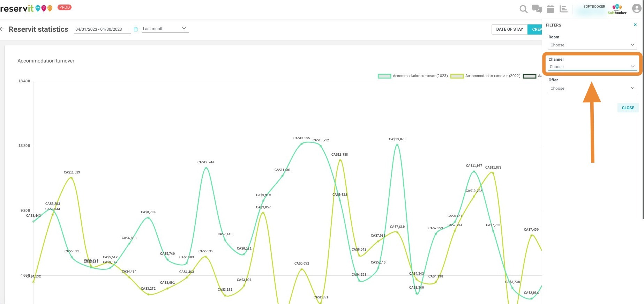This screenshot has width=644, height=304.
Task: Click the Accommodation turnover chart title
Action: pos(46,61)
